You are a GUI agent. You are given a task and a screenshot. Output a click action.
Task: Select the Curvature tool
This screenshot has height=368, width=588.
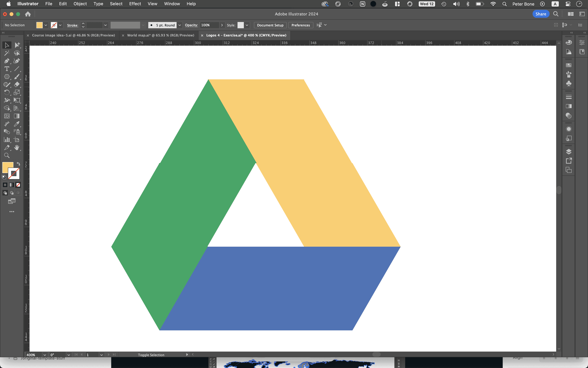[x=17, y=61]
